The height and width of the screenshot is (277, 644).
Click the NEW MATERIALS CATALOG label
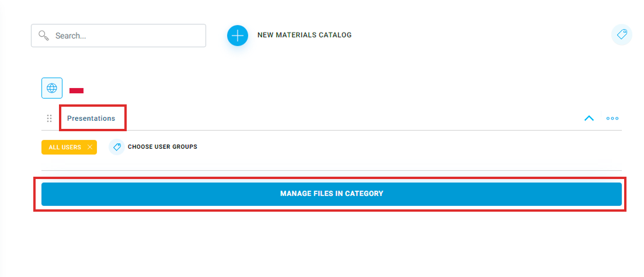(x=304, y=35)
